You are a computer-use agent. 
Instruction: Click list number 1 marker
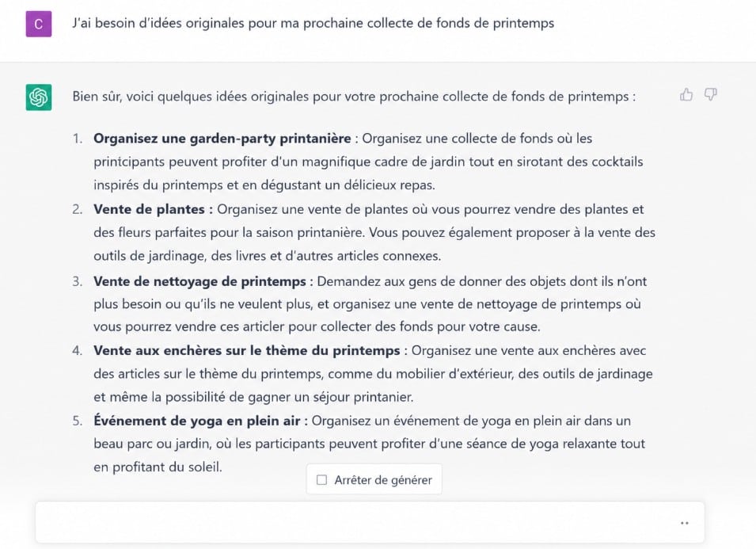(78, 139)
